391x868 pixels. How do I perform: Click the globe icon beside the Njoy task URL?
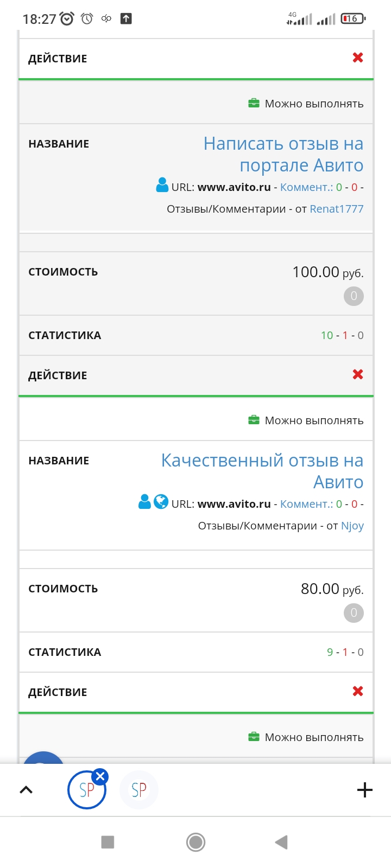click(x=161, y=502)
